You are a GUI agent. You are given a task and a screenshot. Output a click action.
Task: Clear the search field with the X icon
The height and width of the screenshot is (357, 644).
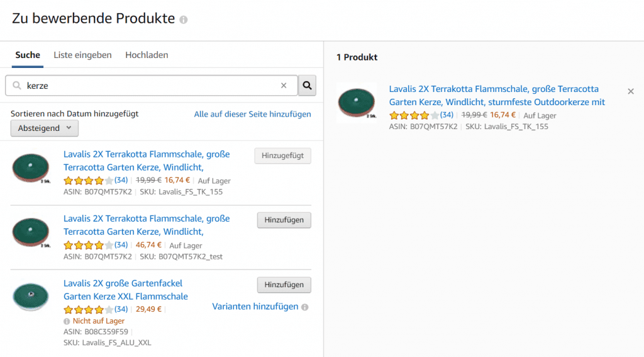(284, 86)
